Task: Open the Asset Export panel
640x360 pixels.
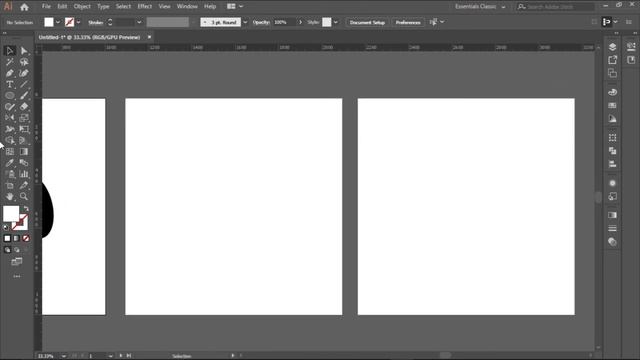Action: pos(612,60)
